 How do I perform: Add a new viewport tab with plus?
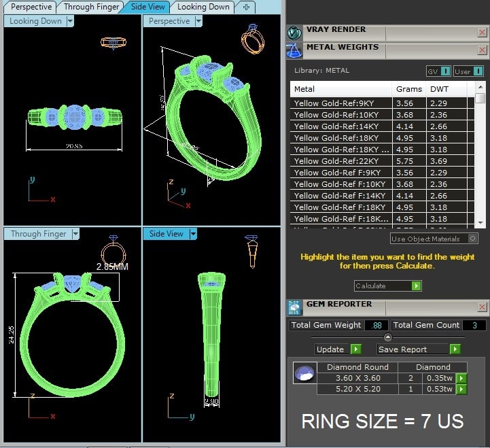(246, 7)
